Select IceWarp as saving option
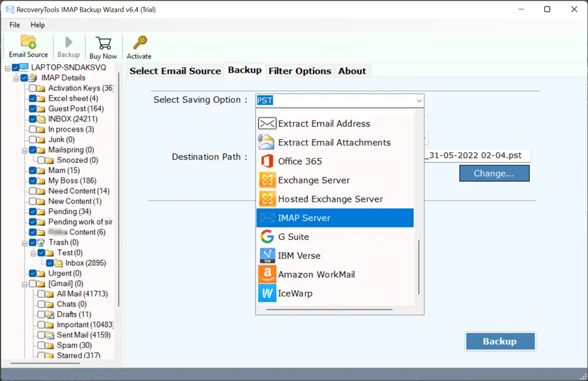Image resolution: width=588 pixels, height=381 pixels. click(295, 293)
